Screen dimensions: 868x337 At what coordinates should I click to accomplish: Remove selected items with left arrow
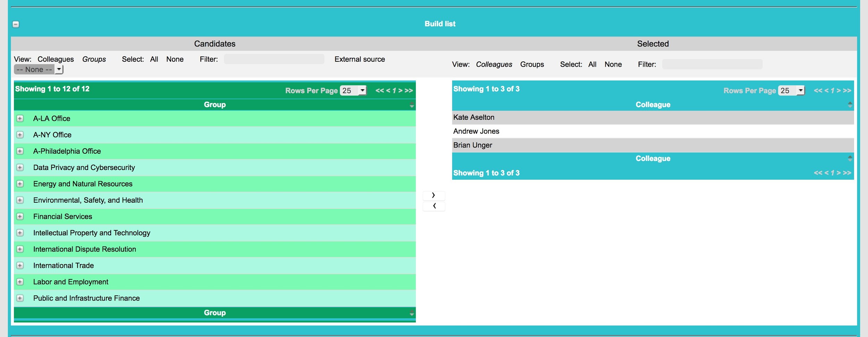[x=434, y=206]
